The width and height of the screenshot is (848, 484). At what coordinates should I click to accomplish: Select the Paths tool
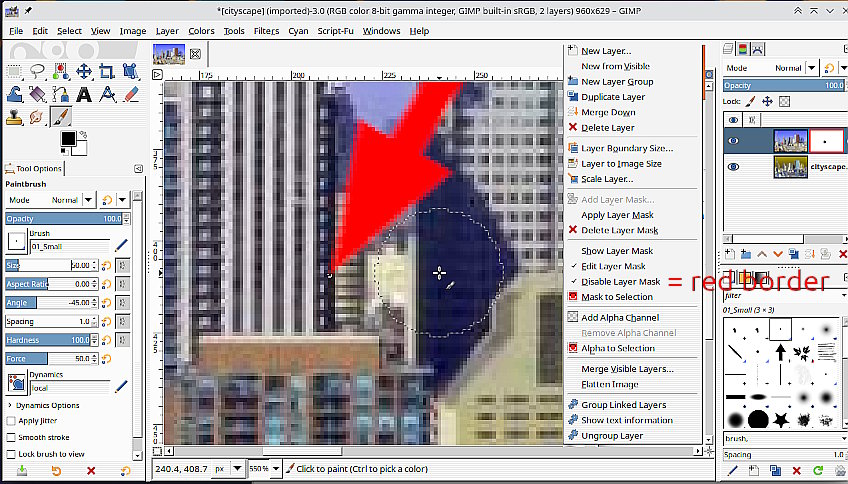(60, 94)
